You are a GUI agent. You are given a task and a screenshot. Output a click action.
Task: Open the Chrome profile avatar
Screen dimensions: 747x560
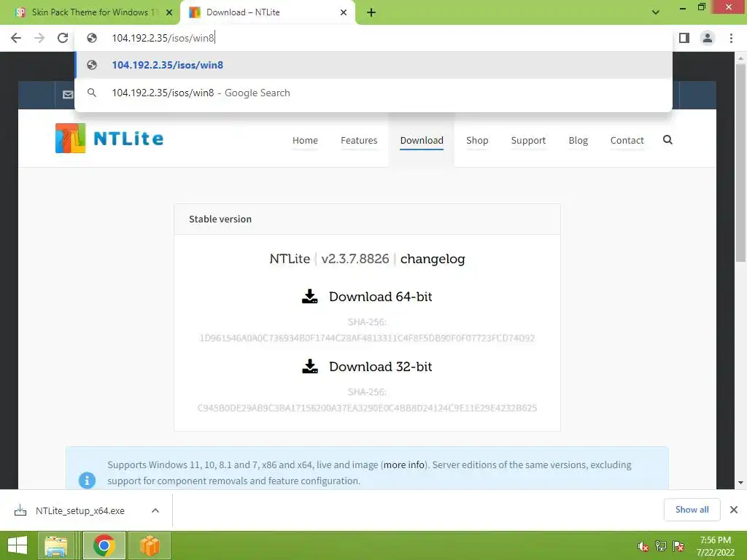click(708, 38)
